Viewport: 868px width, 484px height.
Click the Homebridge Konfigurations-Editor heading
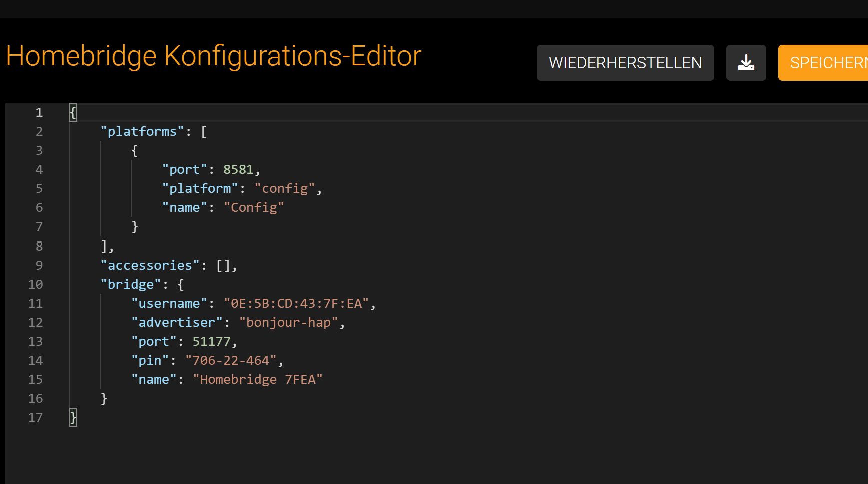pyautogui.click(x=213, y=56)
